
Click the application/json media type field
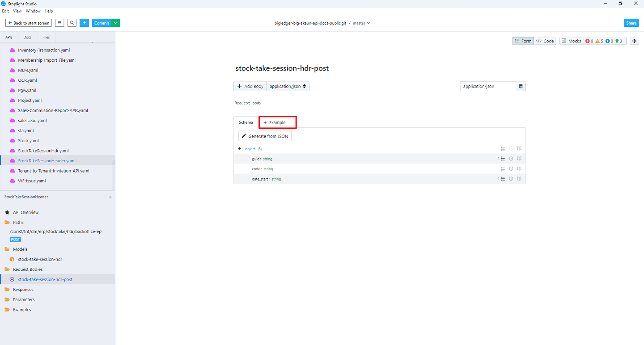[488, 86]
